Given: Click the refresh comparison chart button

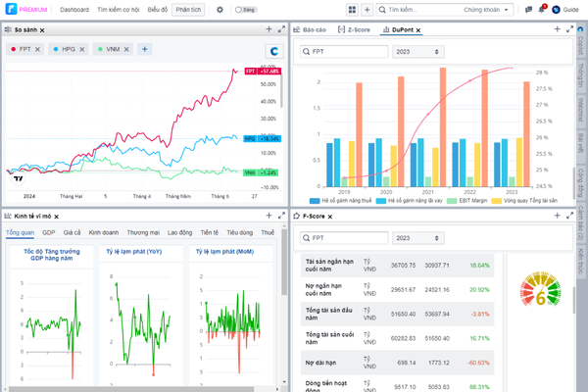Looking at the screenshot, I should tap(274, 51).
